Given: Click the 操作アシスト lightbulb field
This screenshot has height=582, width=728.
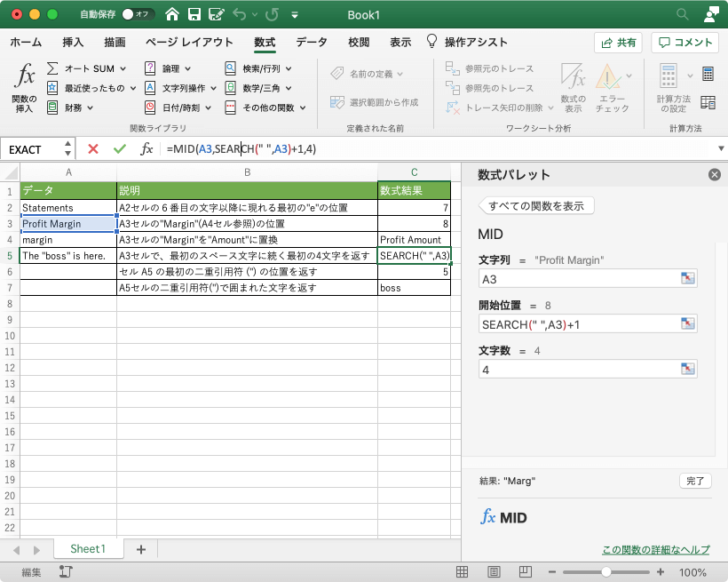Looking at the screenshot, I should tap(467, 43).
